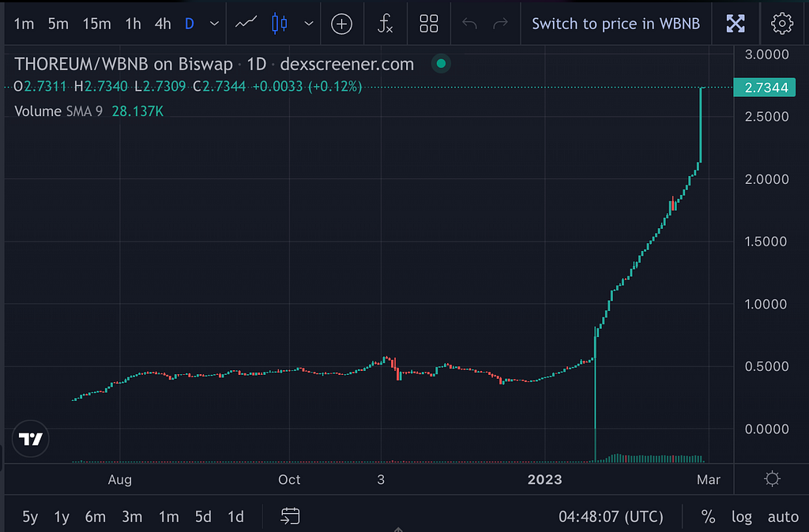Switch to line chart style

[x=246, y=23]
